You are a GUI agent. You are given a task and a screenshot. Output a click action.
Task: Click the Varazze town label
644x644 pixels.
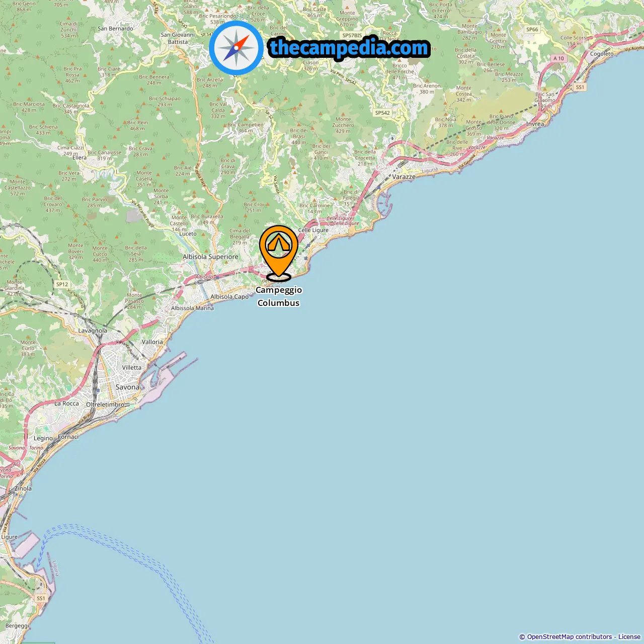click(404, 177)
